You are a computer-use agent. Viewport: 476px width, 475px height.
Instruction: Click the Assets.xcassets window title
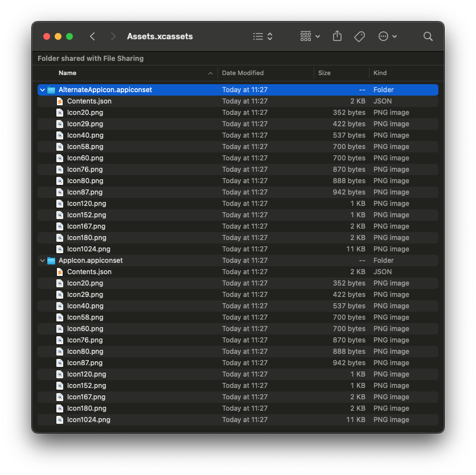point(160,36)
